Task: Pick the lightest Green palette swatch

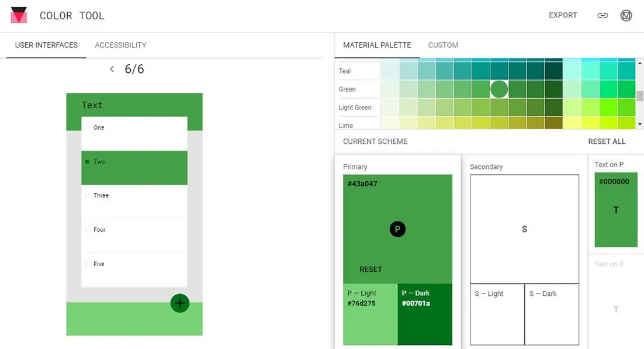Action: click(x=390, y=89)
